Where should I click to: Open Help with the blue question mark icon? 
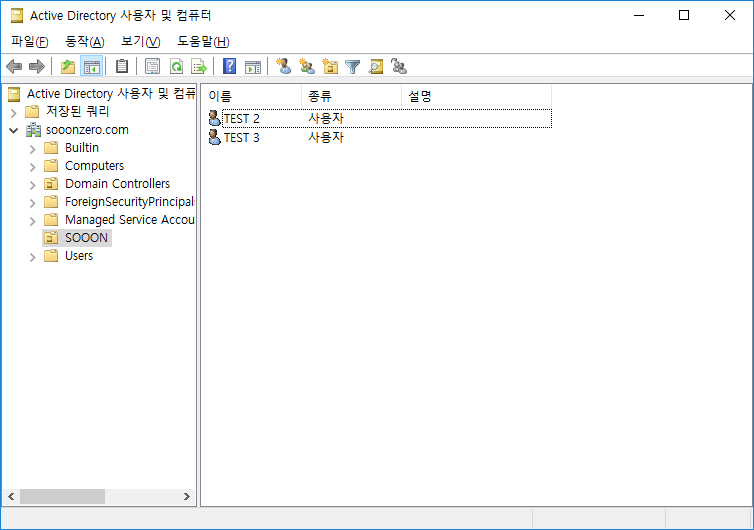pyautogui.click(x=230, y=66)
